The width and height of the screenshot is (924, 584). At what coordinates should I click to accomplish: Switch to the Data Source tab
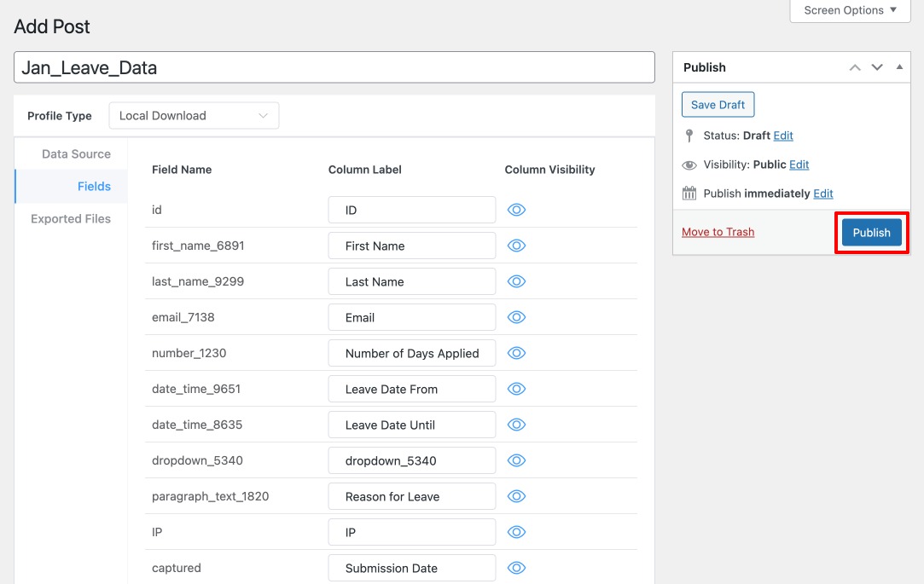76,154
